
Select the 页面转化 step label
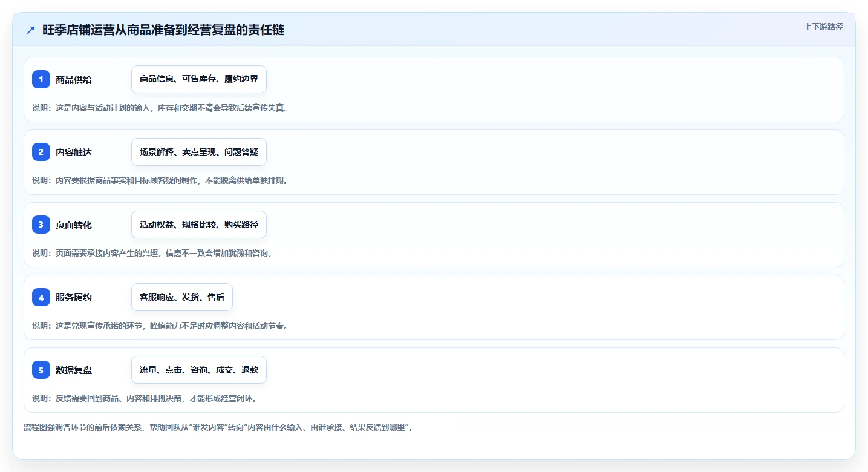click(74, 225)
